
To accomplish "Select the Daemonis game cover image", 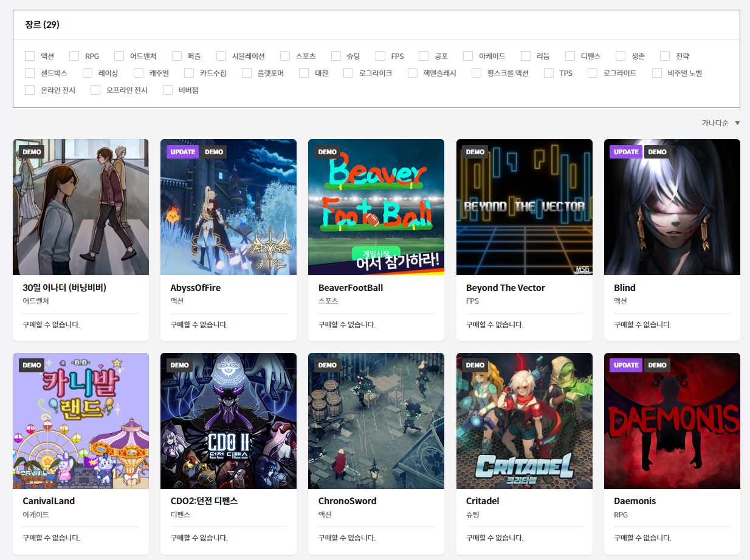I will click(x=672, y=421).
